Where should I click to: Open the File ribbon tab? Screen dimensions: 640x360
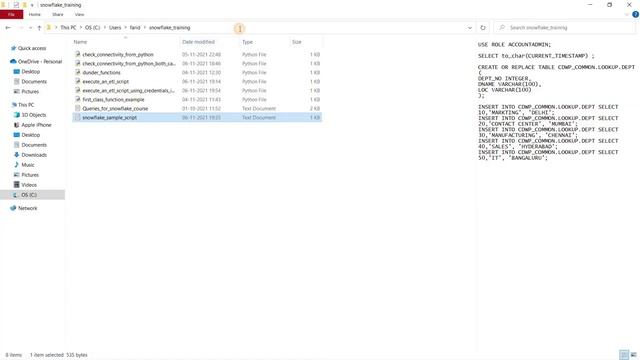click(11, 14)
